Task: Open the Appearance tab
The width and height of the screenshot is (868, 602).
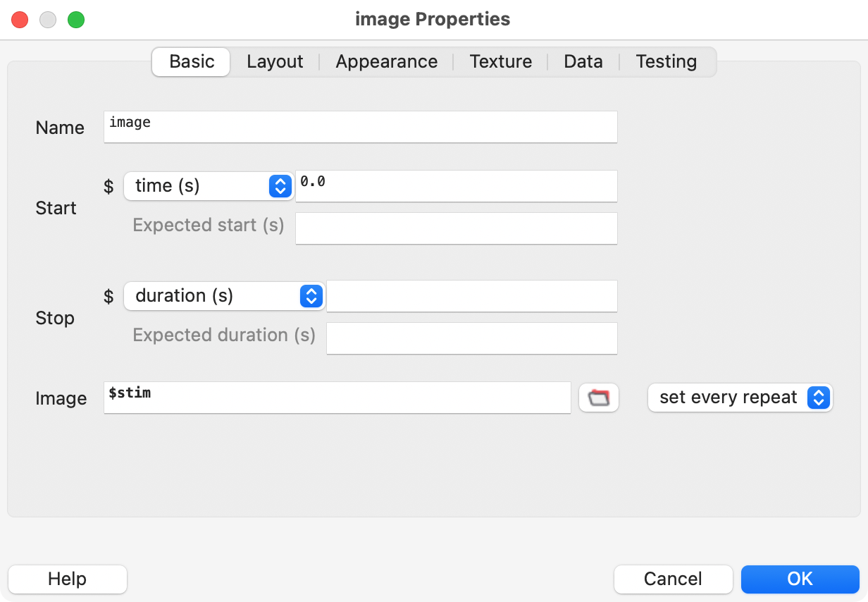Action: pos(386,62)
